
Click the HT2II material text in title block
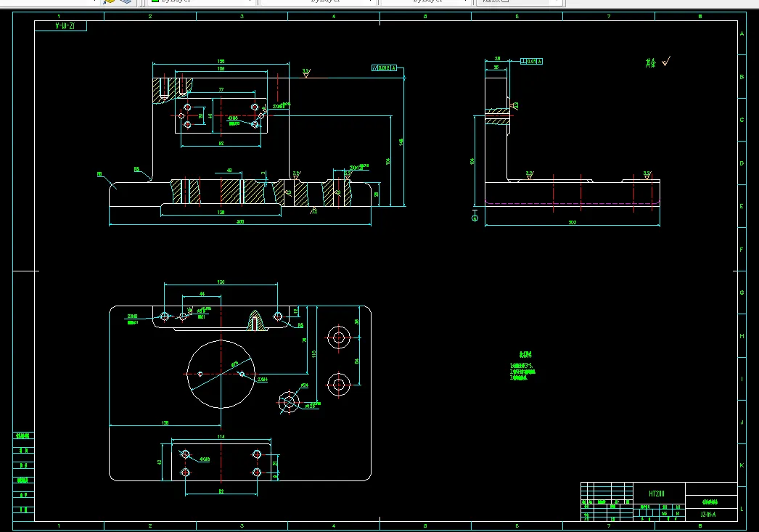(x=657, y=494)
